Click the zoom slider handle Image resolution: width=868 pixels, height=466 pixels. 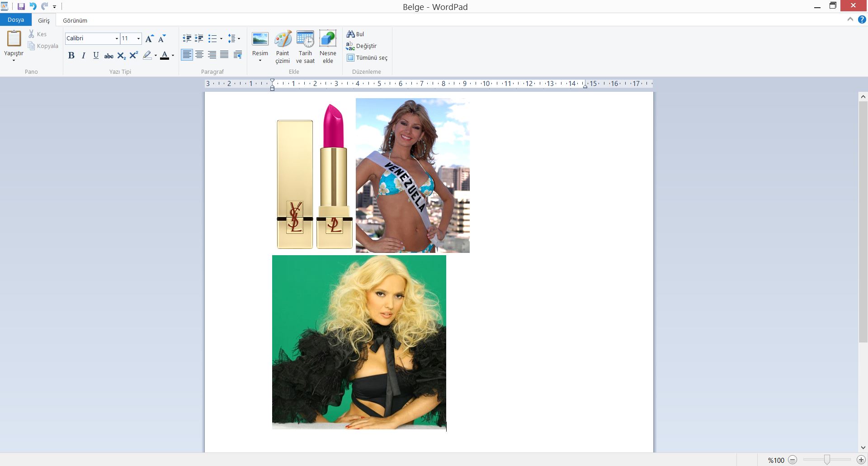point(827,460)
